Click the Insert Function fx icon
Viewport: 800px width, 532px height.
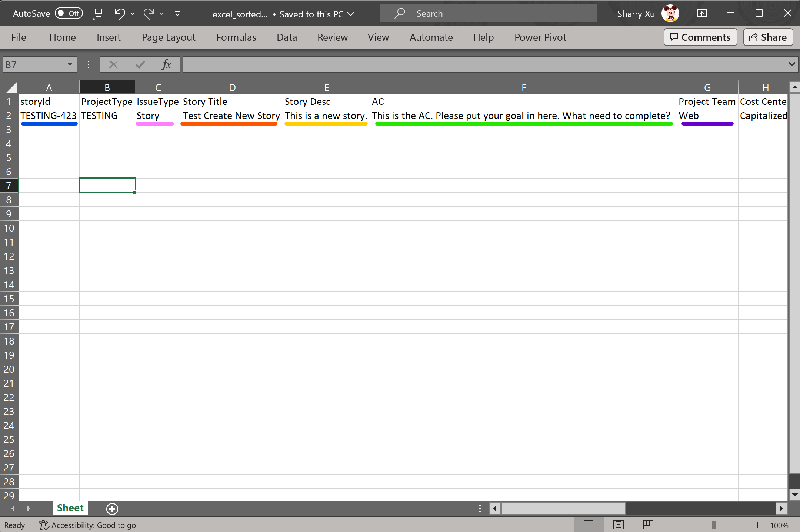pos(167,65)
